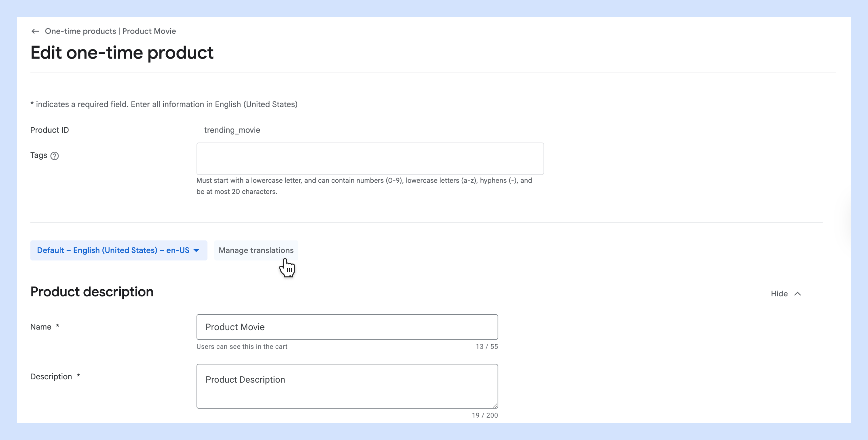Select the trending_movie Product ID text

point(232,130)
